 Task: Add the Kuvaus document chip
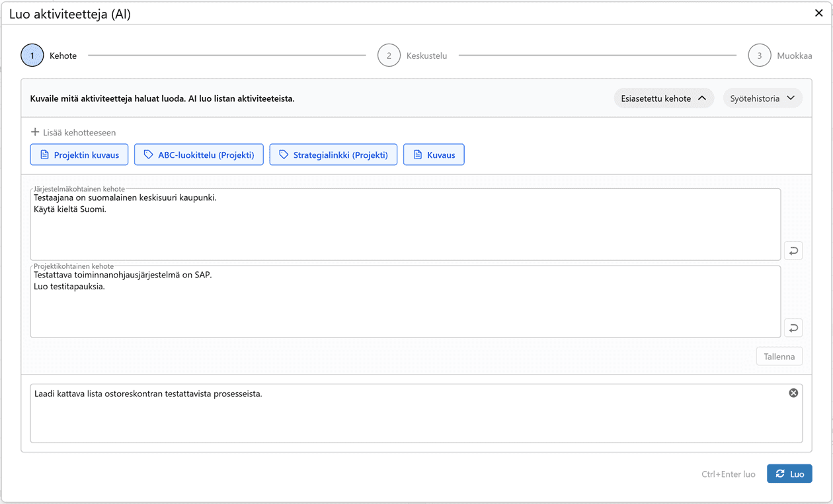tap(434, 155)
